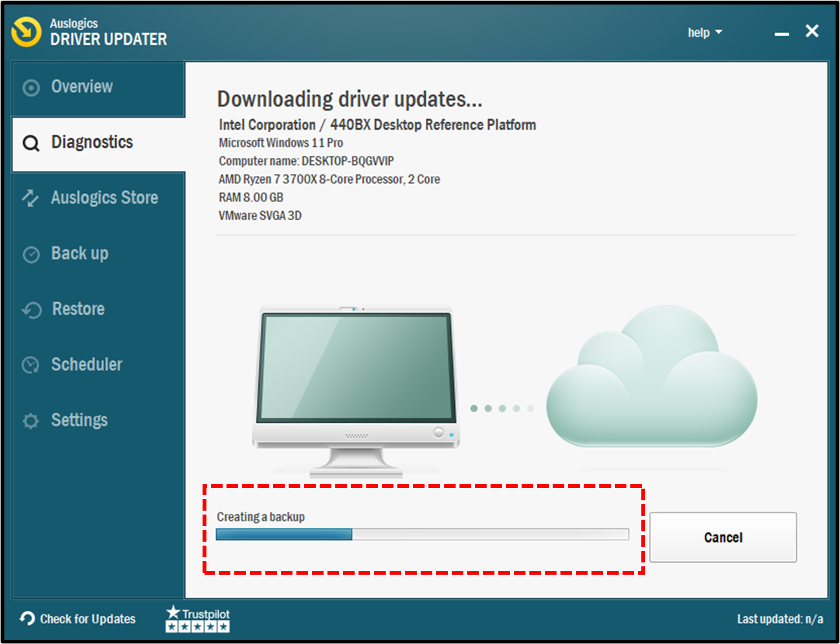
Task: Click the Auslogics Driver Updater logo icon
Action: [x=27, y=32]
